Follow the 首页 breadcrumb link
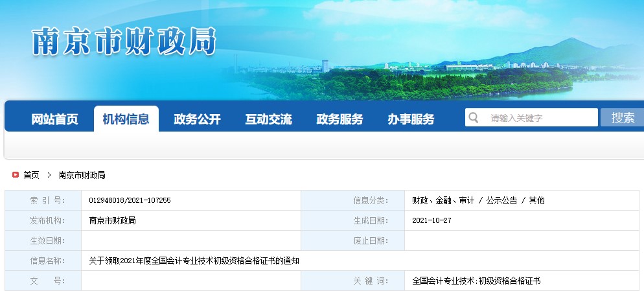Screen dimensions: 644x291 point(31,175)
